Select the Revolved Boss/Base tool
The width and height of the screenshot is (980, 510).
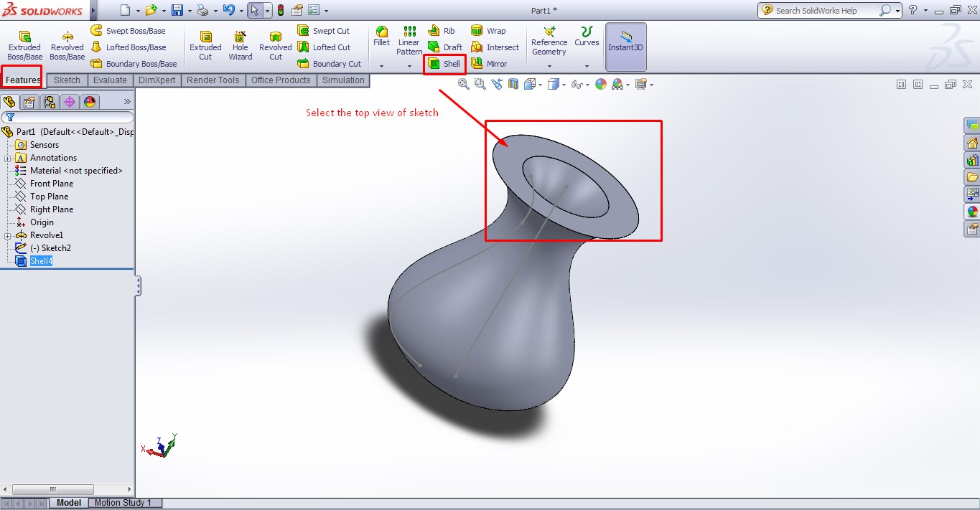pyautogui.click(x=67, y=46)
